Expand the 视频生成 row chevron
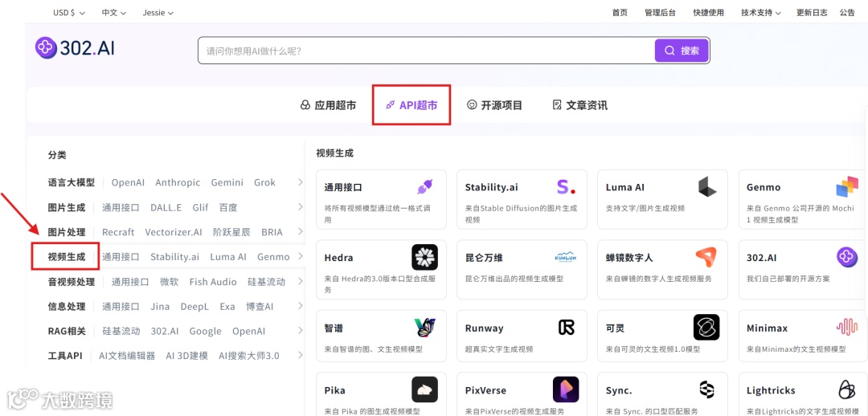This screenshot has height=416, width=868. (x=300, y=257)
